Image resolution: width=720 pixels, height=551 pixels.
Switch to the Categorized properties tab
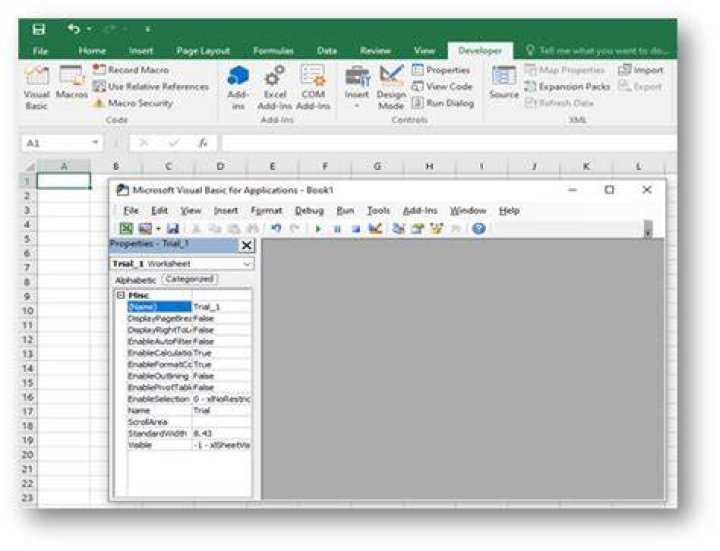[190, 279]
